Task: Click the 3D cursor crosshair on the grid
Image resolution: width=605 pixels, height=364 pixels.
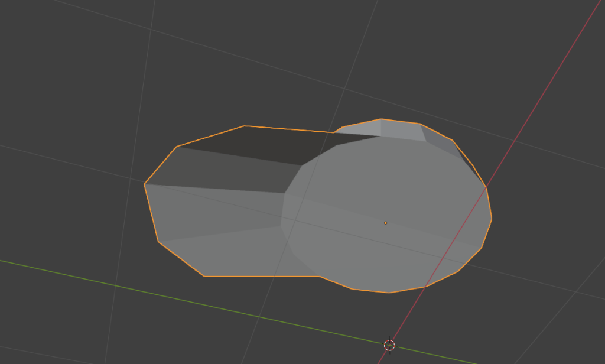Action: point(389,344)
